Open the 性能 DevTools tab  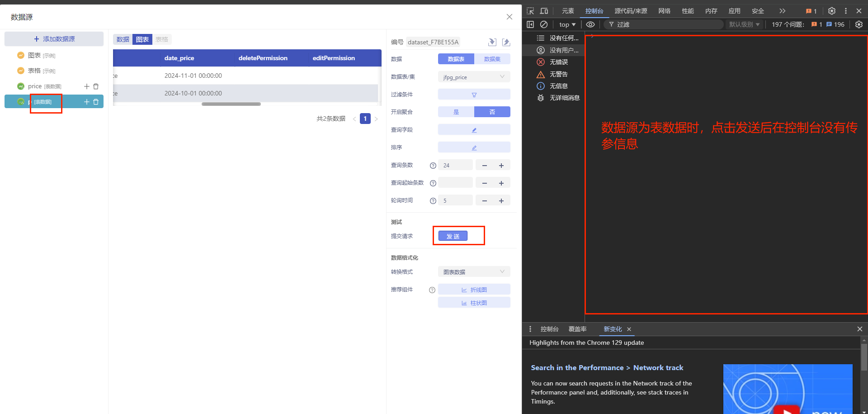tap(688, 11)
